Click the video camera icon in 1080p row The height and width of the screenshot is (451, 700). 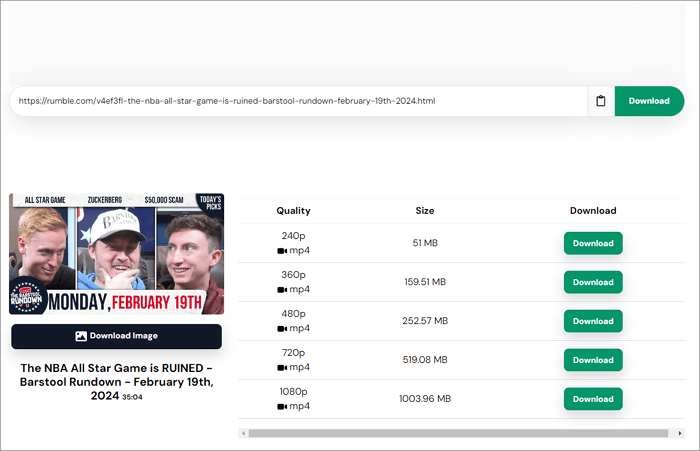click(282, 406)
